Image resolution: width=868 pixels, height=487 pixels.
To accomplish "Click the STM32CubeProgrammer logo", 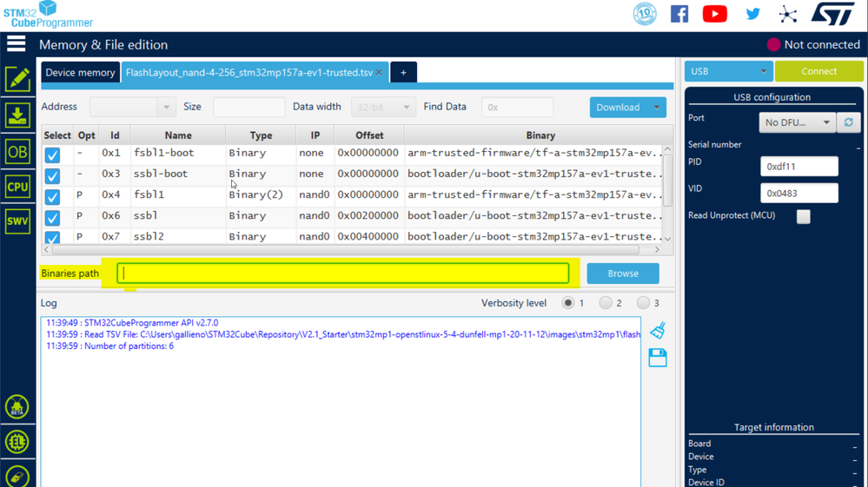I will pyautogui.click(x=48, y=15).
